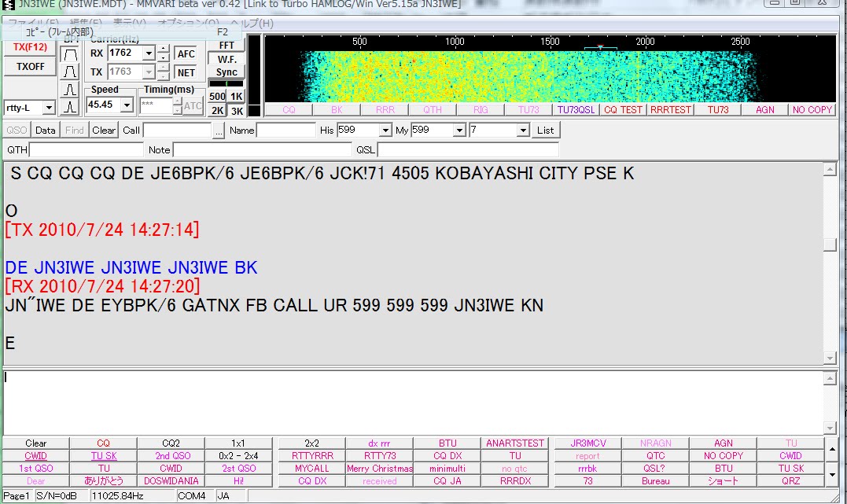Image resolution: width=847 pixels, height=504 pixels.
Task: Click the RIG macro button
Action: [x=481, y=109]
